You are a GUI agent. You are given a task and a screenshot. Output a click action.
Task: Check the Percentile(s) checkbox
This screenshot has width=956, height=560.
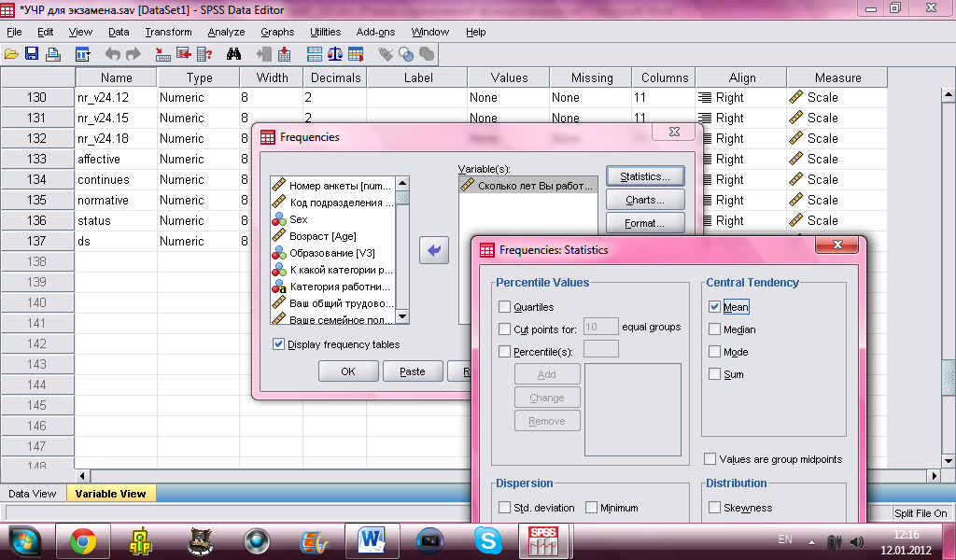click(504, 352)
